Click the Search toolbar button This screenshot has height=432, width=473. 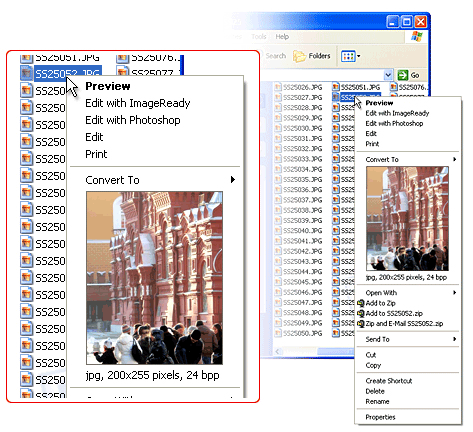point(275,56)
